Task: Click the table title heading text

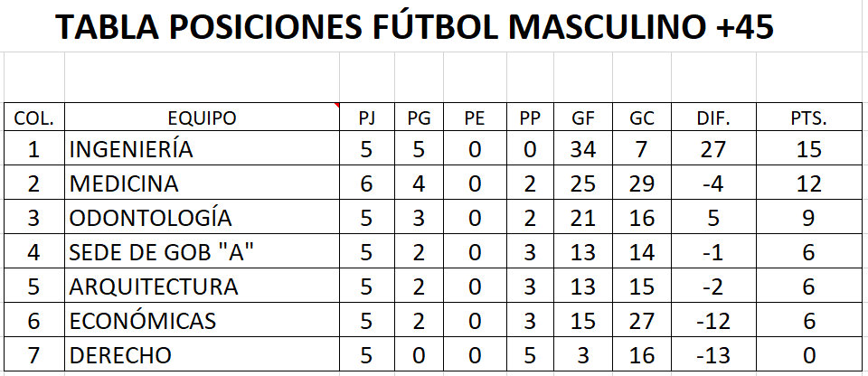Action: point(415,29)
